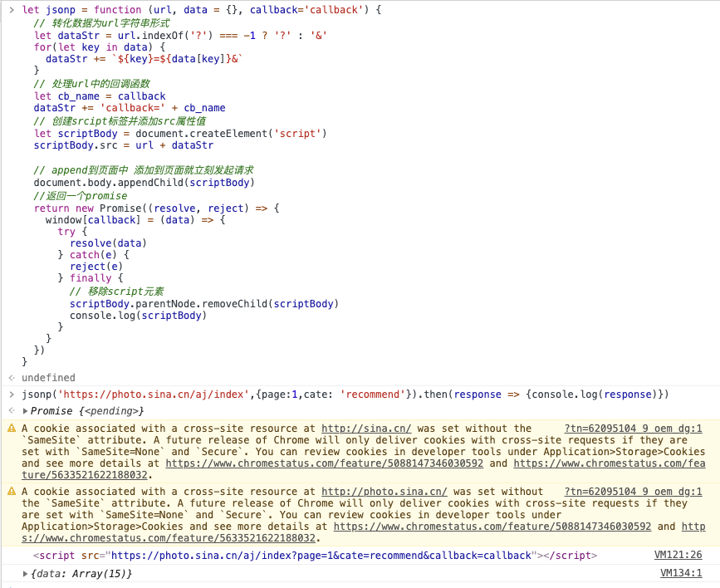Click the comment '//返回一个promise'
The height and width of the screenshot is (588, 720).
point(81,196)
